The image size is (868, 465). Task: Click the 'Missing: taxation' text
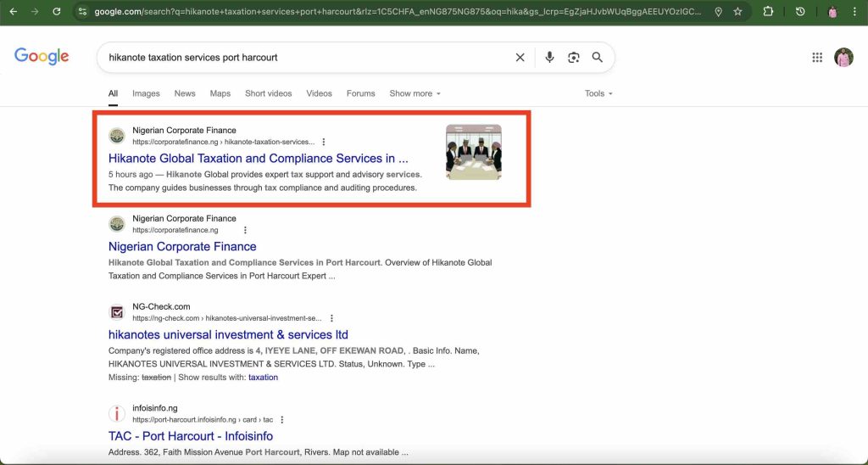[140, 378]
